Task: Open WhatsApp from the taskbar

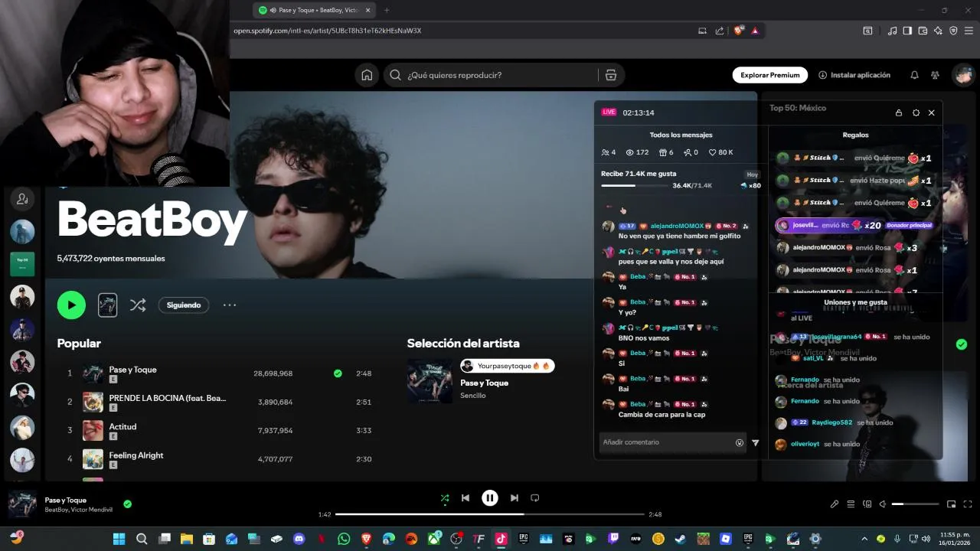Action: tap(344, 539)
